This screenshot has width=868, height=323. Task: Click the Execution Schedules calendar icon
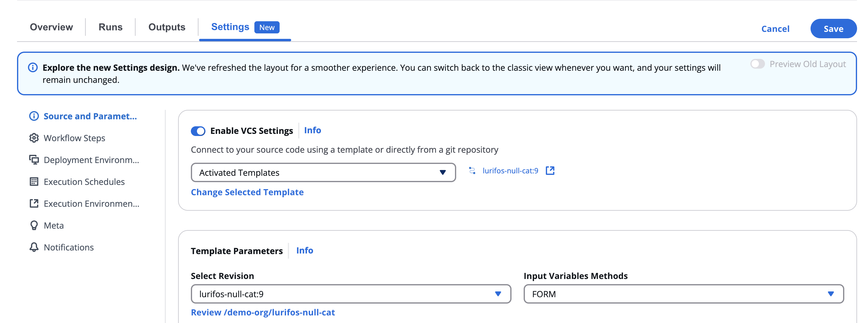[34, 182]
